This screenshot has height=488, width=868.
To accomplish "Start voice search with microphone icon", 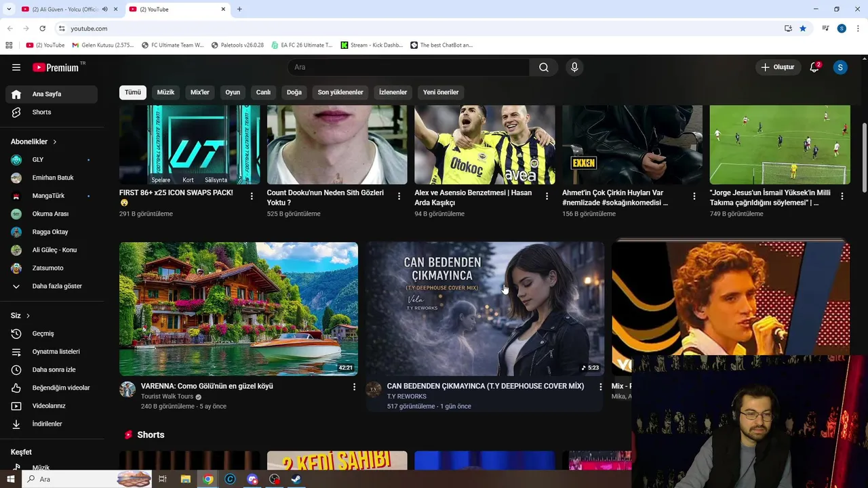I will 574,67.
